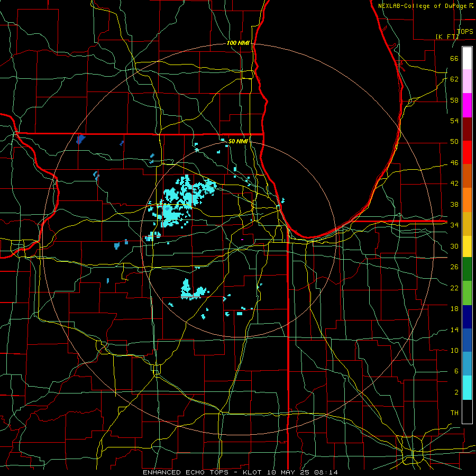Screen dimensions: 476x476
Task: Select the maroon legend color block
Action: (x=467, y=129)
